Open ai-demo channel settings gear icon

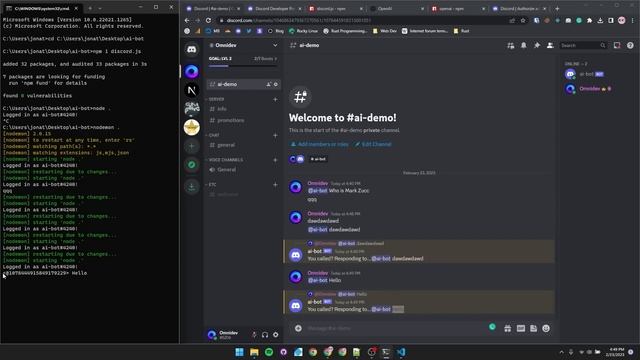click(x=276, y=84)
